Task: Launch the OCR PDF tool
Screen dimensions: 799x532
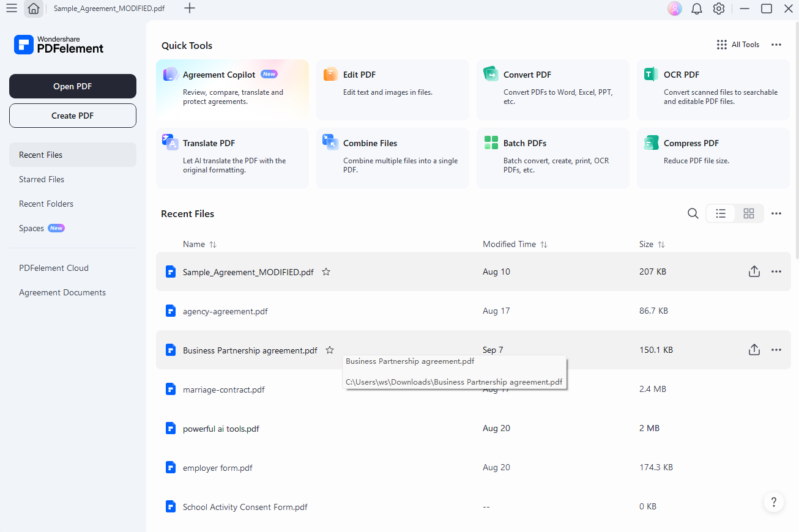Action: (x=713, y=89)
